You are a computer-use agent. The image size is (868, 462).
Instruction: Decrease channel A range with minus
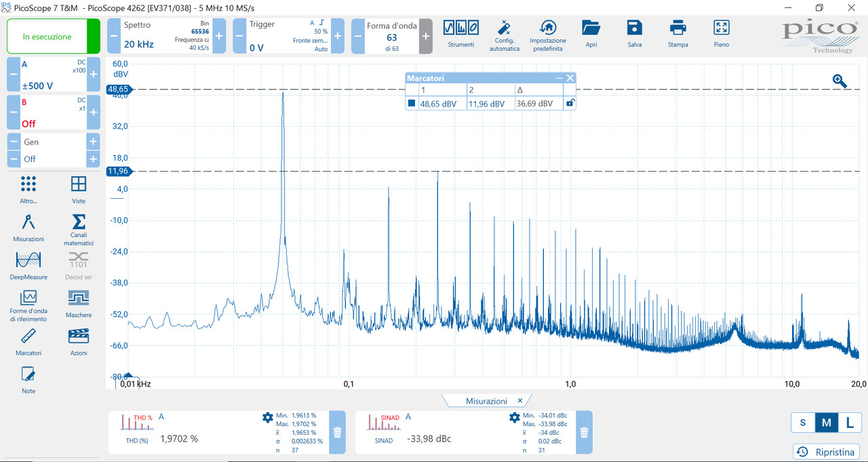(x=14, y=75)
